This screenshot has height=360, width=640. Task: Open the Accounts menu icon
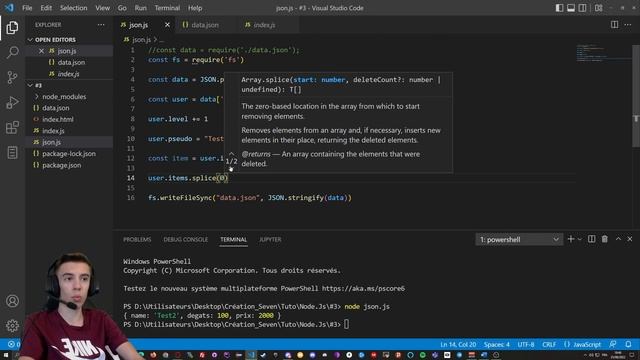click(x=12, y=301)
